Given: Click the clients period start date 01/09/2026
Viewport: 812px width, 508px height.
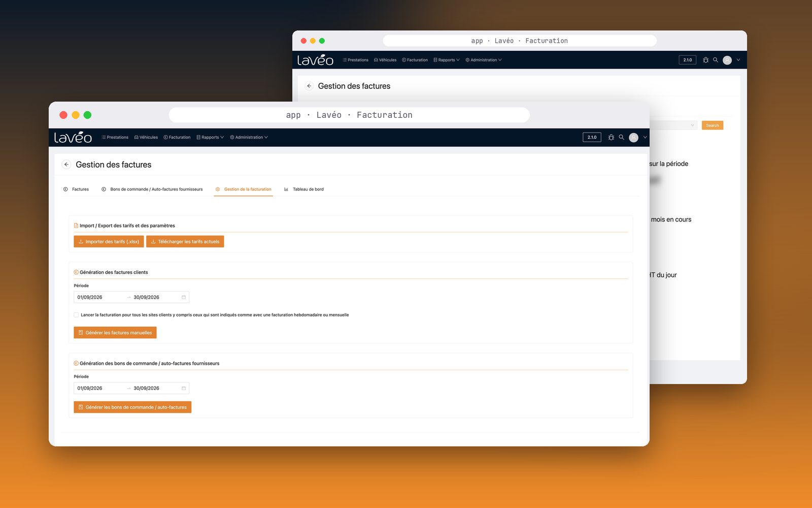Looking at the screenshot, I should [90, 297].
